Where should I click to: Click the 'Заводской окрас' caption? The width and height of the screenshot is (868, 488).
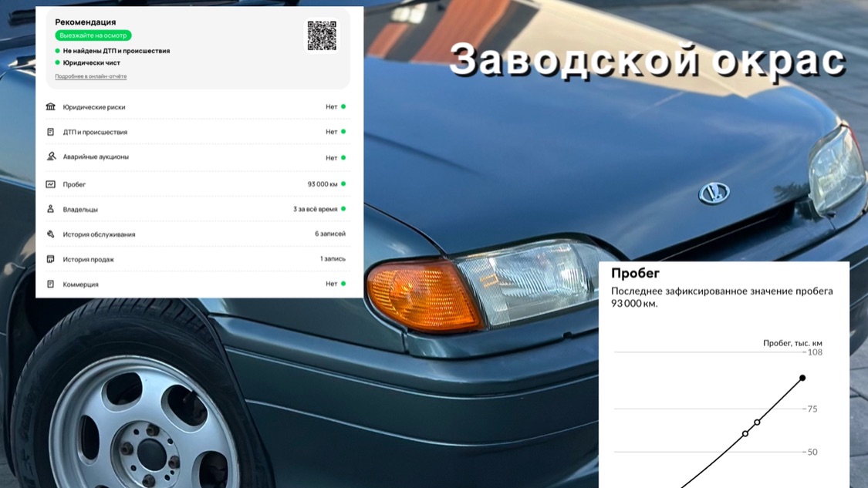pos(647,59)
